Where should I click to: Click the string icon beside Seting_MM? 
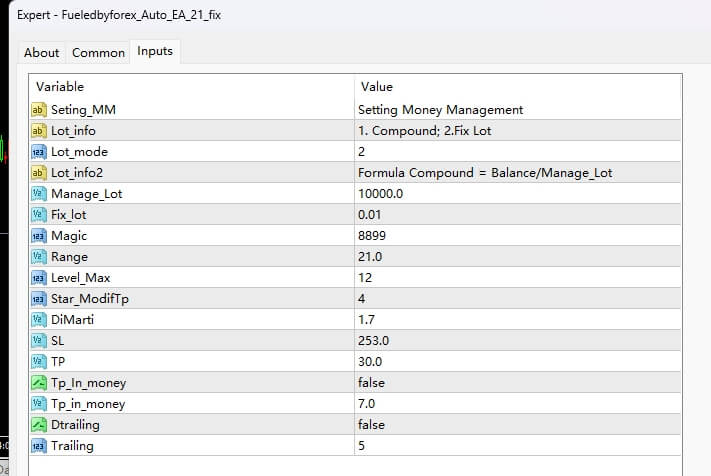39,110
